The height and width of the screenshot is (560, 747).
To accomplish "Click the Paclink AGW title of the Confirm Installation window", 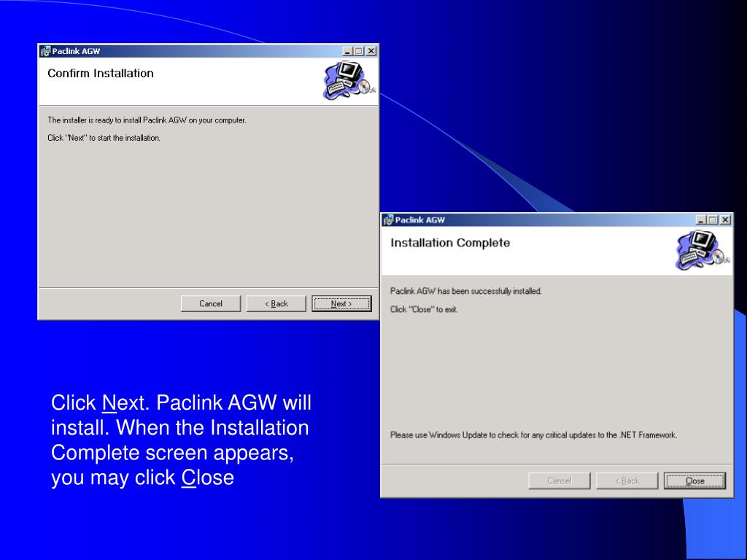I will tap(76, 51).
